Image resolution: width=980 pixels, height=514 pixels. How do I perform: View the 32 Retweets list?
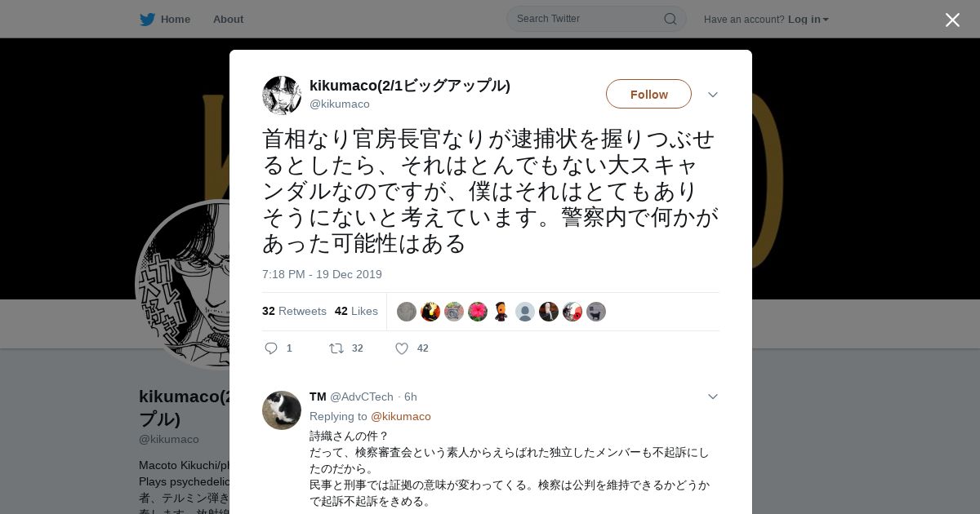[294, 311]
